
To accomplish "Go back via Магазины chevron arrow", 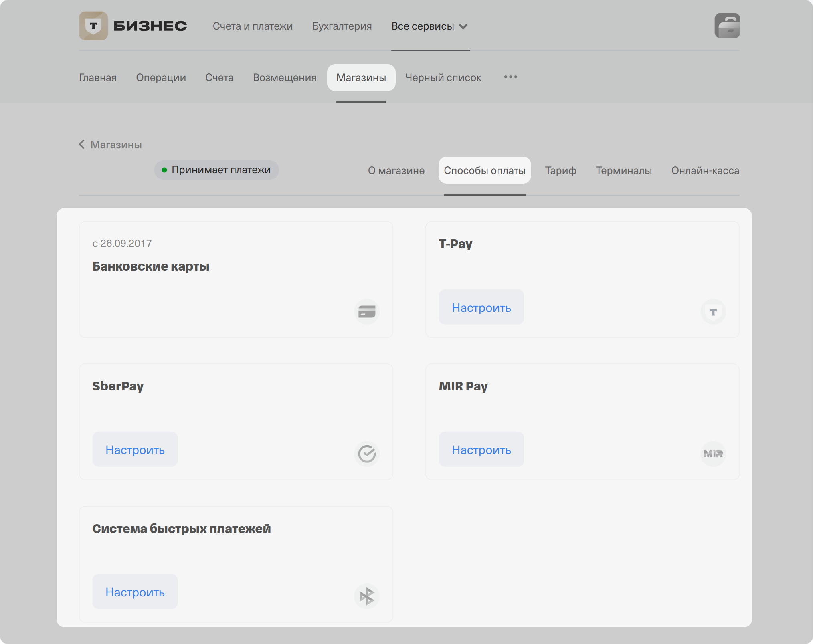I will tap(82, 144).
